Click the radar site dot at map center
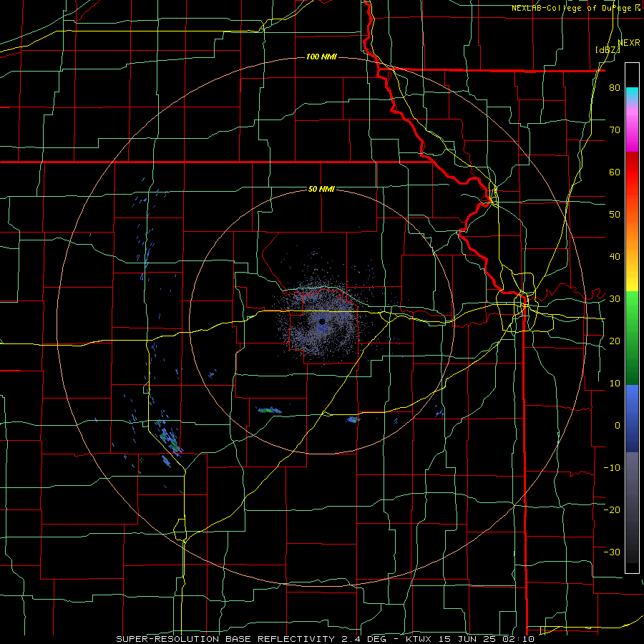Image resolution: width=644 pixels, height=644 pixels. tap(322, 321)
